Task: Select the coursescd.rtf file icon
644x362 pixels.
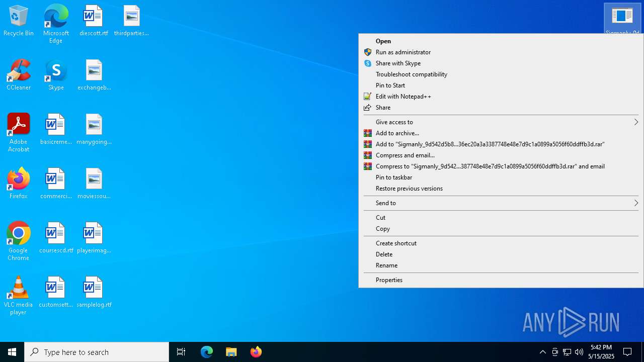Action: click(56, 238)
